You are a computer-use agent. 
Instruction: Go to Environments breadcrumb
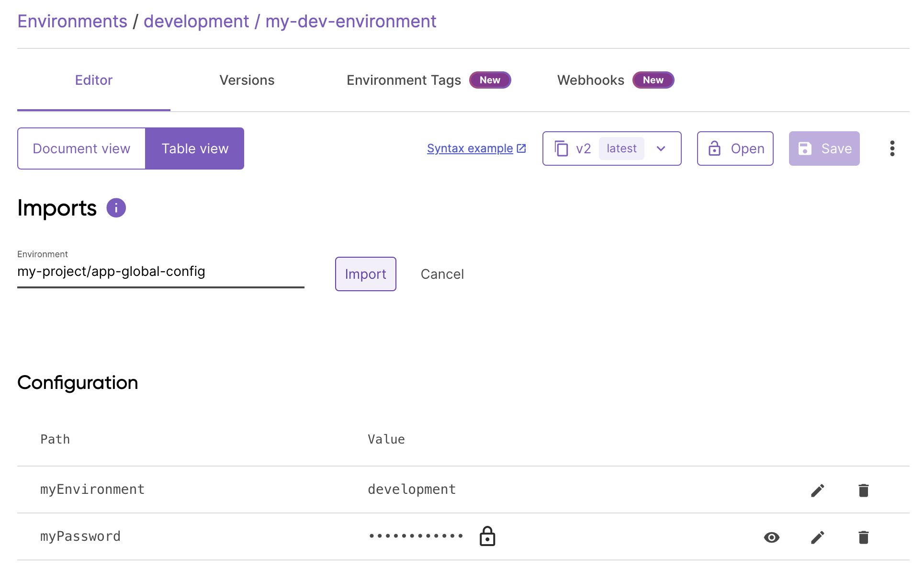[72, 22]
